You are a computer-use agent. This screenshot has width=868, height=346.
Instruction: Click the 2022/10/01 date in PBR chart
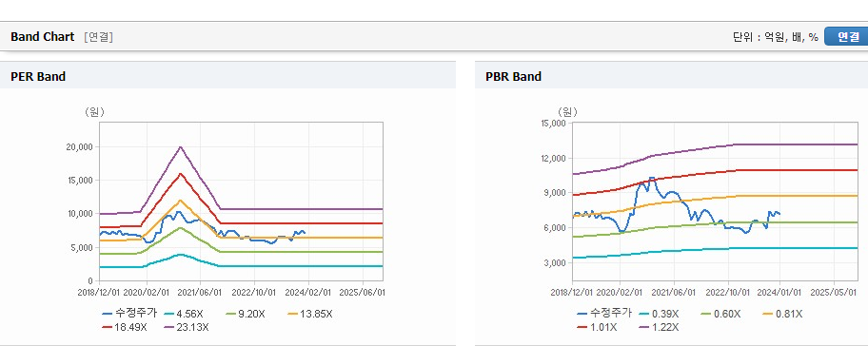click(728, 292)
